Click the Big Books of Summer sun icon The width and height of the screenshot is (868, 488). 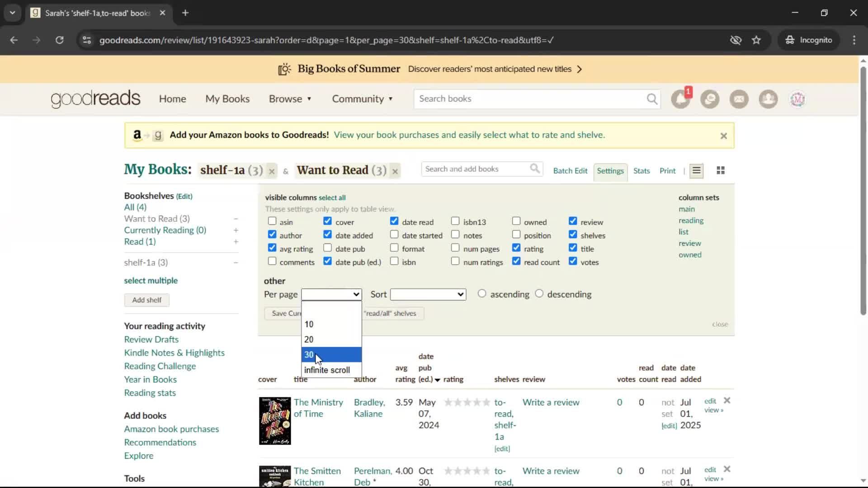point(284,69)
